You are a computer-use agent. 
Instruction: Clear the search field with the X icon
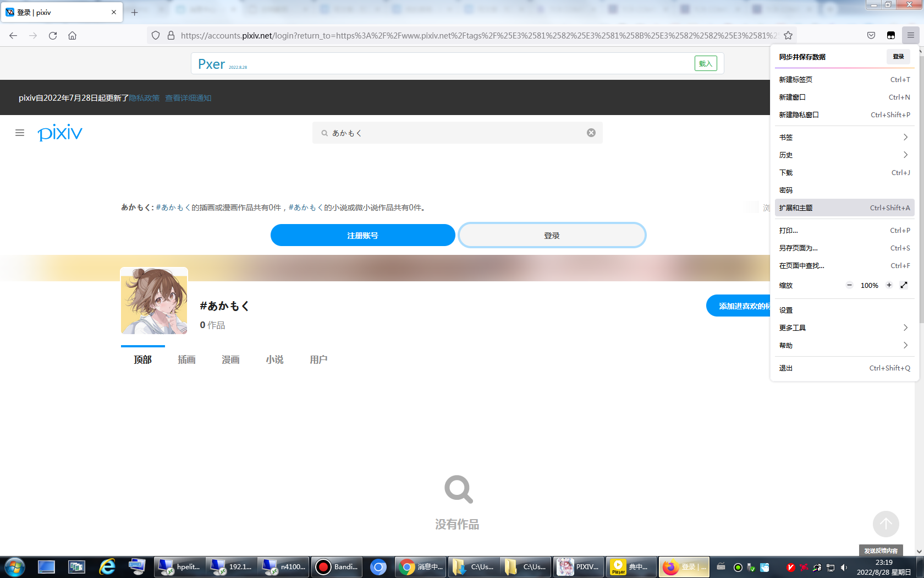(591, 132)
